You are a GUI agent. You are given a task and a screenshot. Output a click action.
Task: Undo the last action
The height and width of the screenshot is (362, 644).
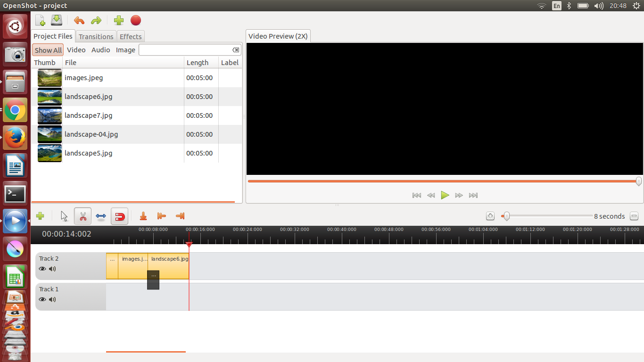[79, 20]
